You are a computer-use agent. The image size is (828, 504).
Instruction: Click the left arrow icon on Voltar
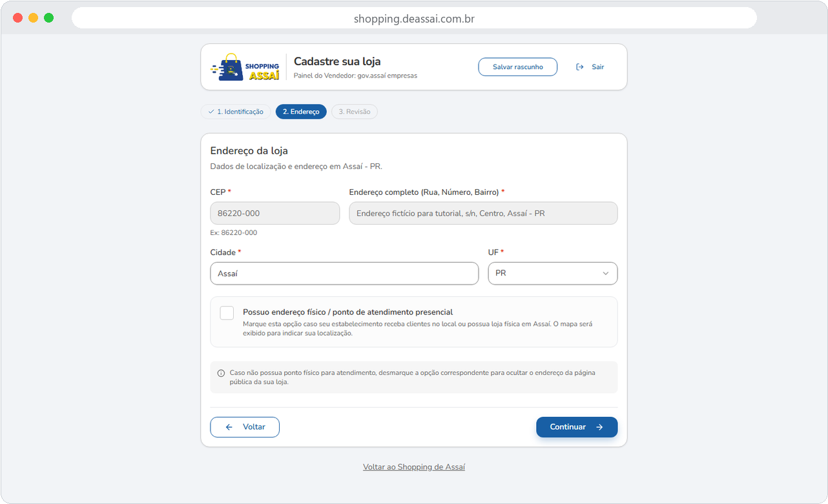(x=229, y=427)
